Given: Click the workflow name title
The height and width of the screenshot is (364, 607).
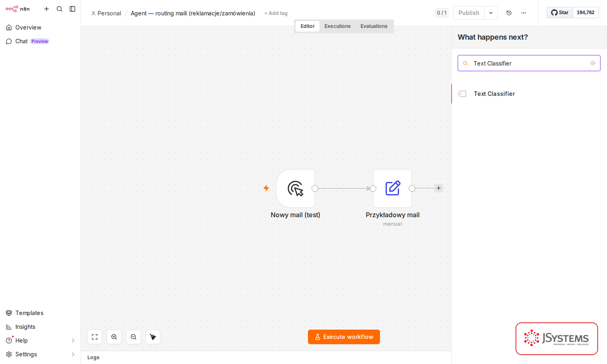Looking at the screenshot, I should click(x=193, y=13).
